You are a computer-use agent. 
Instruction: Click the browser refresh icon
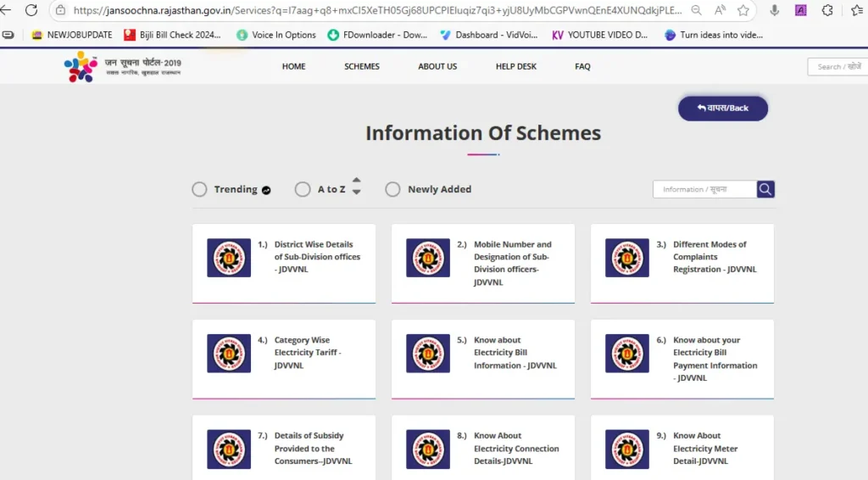click(x=31, y=10)
